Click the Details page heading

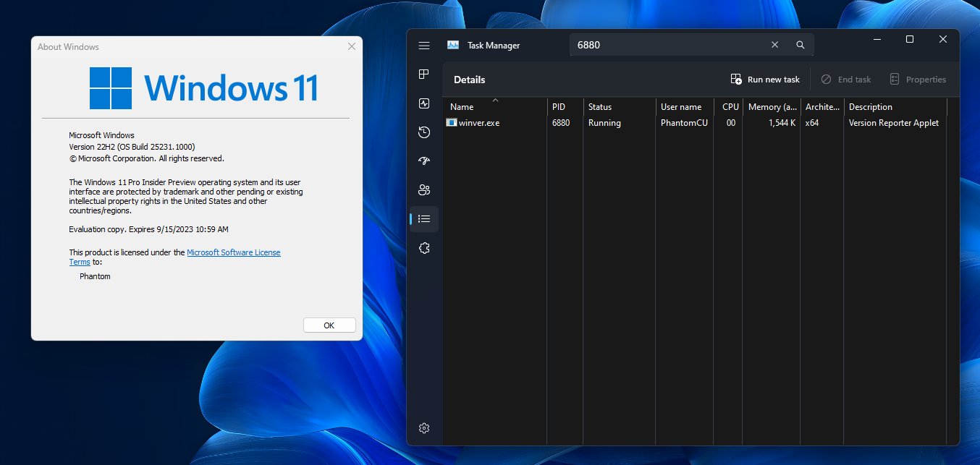coord(470,80)
